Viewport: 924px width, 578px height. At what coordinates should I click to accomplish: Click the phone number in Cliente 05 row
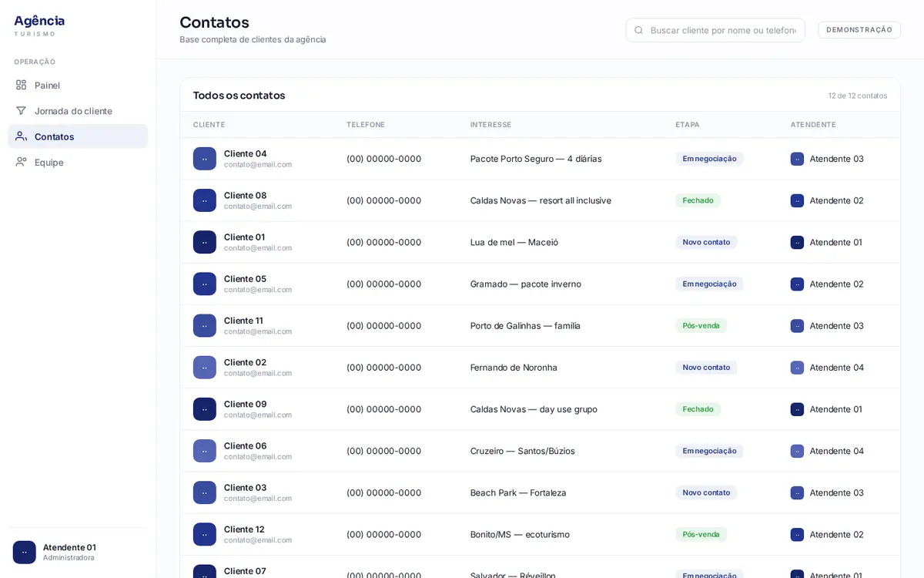tap(383, 284)
